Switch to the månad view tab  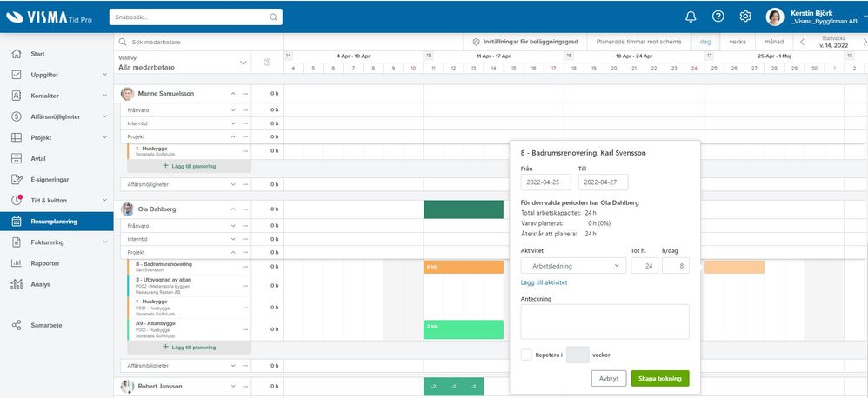(774, 42)
